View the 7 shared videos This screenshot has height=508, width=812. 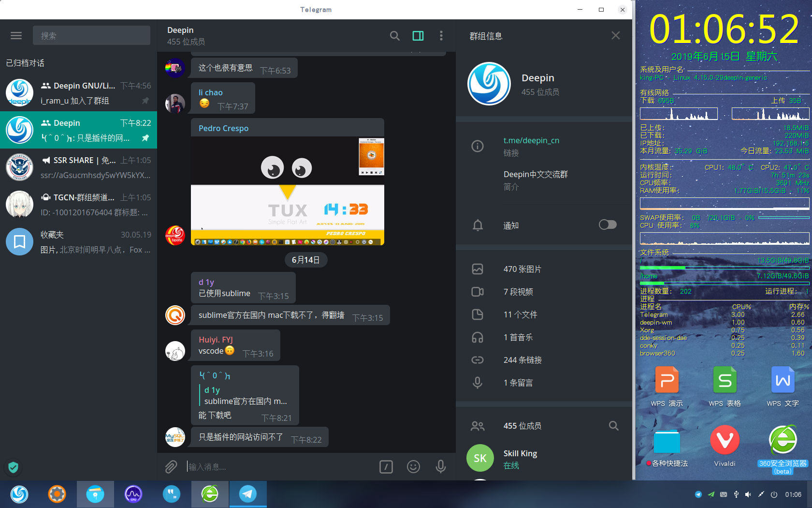point(519,292)
